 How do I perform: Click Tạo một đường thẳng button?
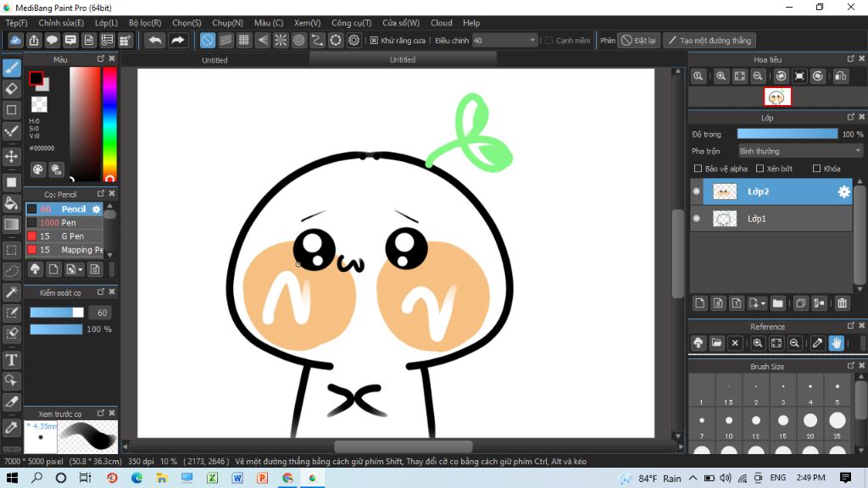[709, 40]
